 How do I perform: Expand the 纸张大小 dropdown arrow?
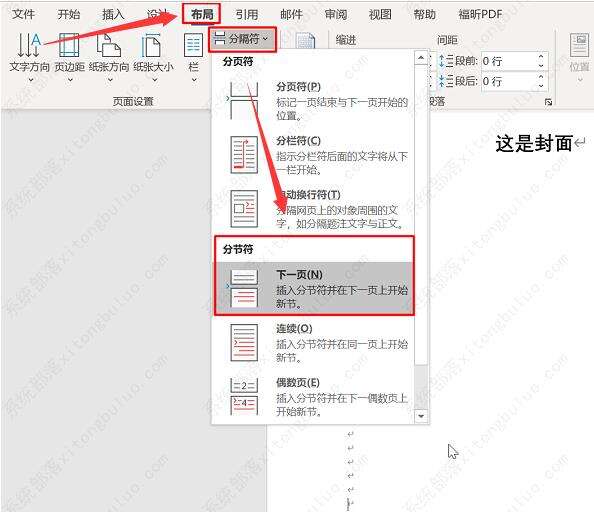[155, 80]
